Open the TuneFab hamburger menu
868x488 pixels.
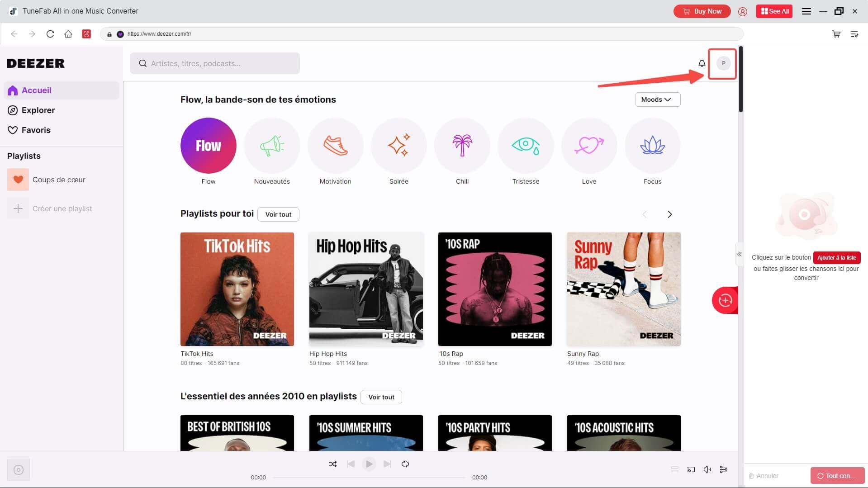pyautogui.click(x=806, y=11)
